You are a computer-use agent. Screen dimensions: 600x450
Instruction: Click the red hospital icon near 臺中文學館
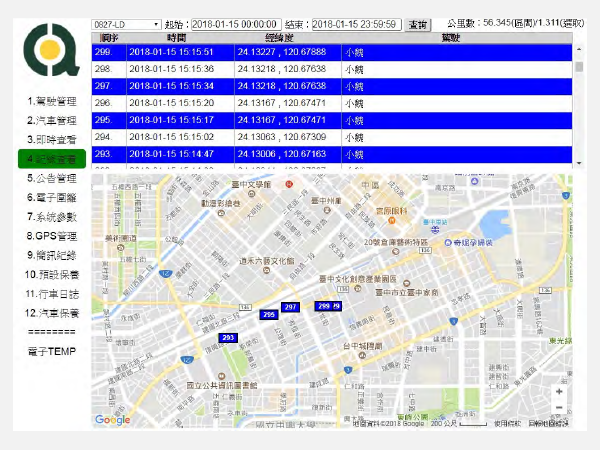tap(289, 184)
